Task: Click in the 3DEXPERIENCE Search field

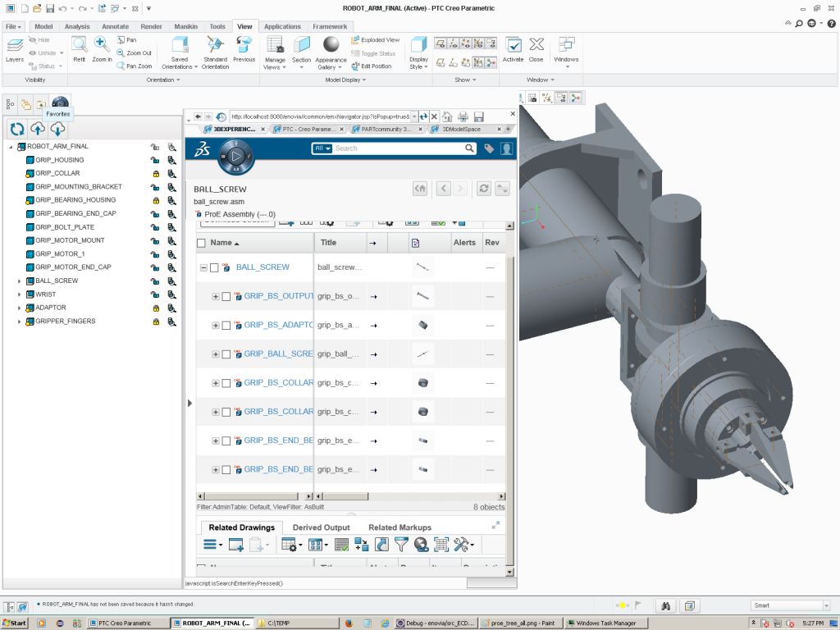Action: click(x=399, y=148)
